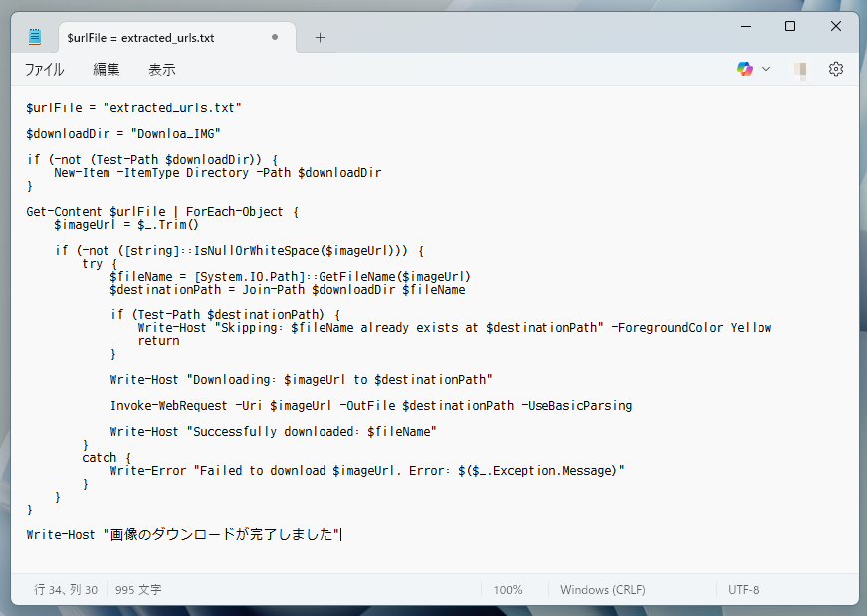Place cursor in the Invoke-WebRequest line
The height and width of the screenshot is (616, 867).
(x=370, y=406)
